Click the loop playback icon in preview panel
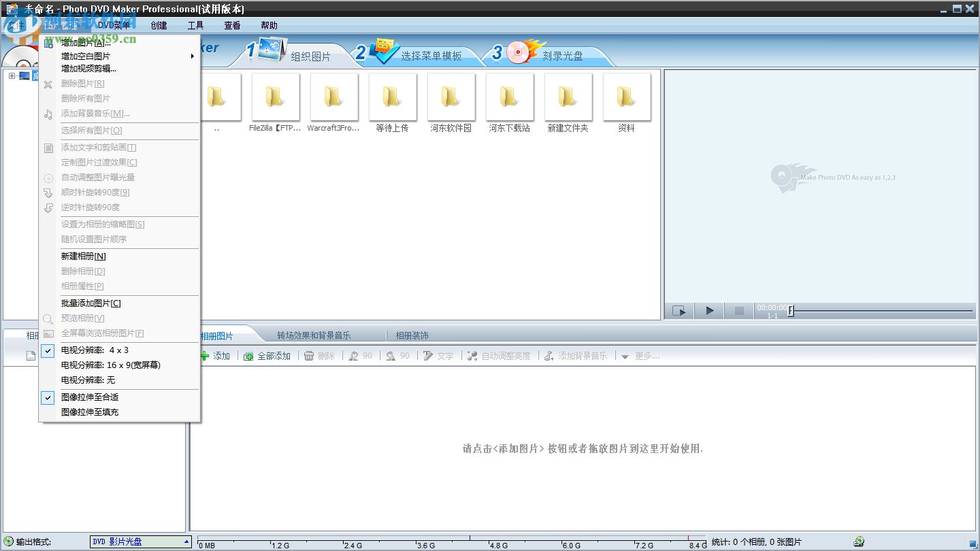The height and width of the screenshot is (551, 980). point(679,310)
